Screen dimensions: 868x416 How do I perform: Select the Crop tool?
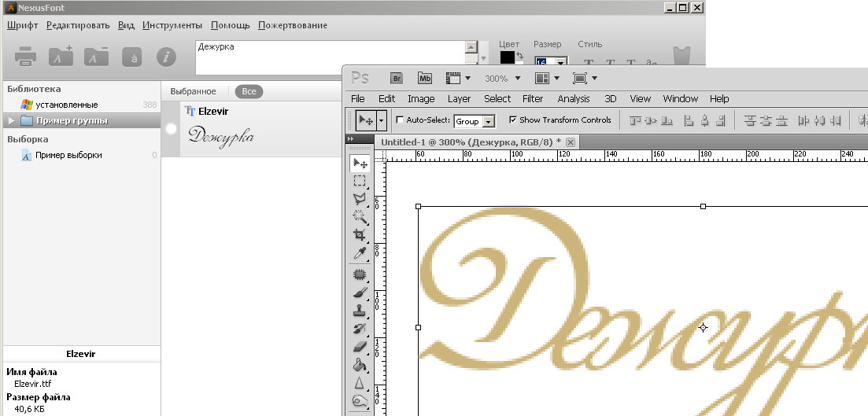tap(360, 234)
